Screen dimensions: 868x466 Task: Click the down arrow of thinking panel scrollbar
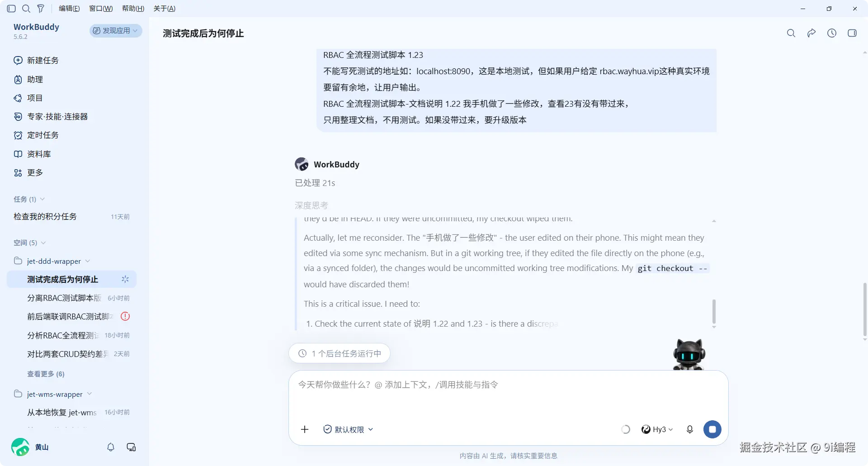(714, 327)
